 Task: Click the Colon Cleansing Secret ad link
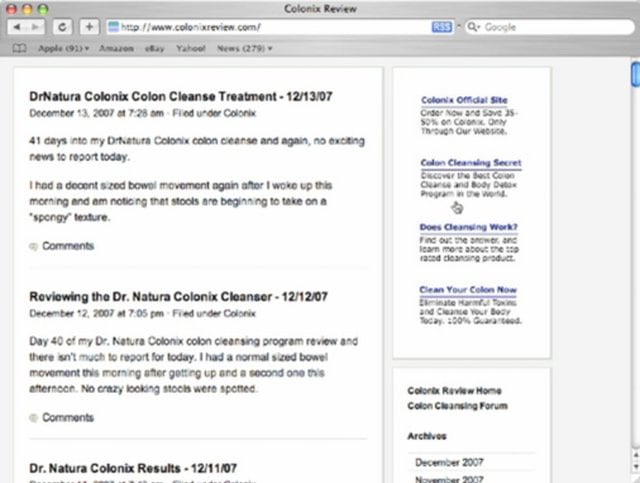tap(471, 163)
